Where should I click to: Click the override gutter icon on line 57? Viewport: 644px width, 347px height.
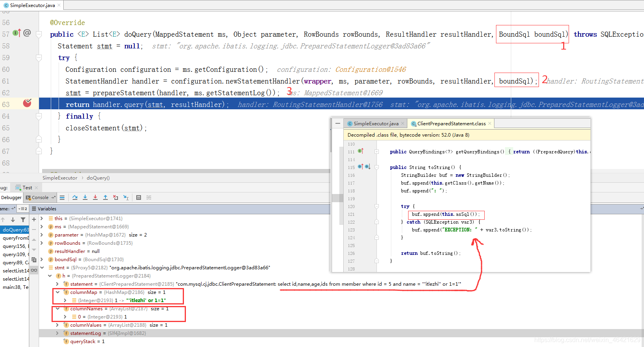tap(17, 33)
